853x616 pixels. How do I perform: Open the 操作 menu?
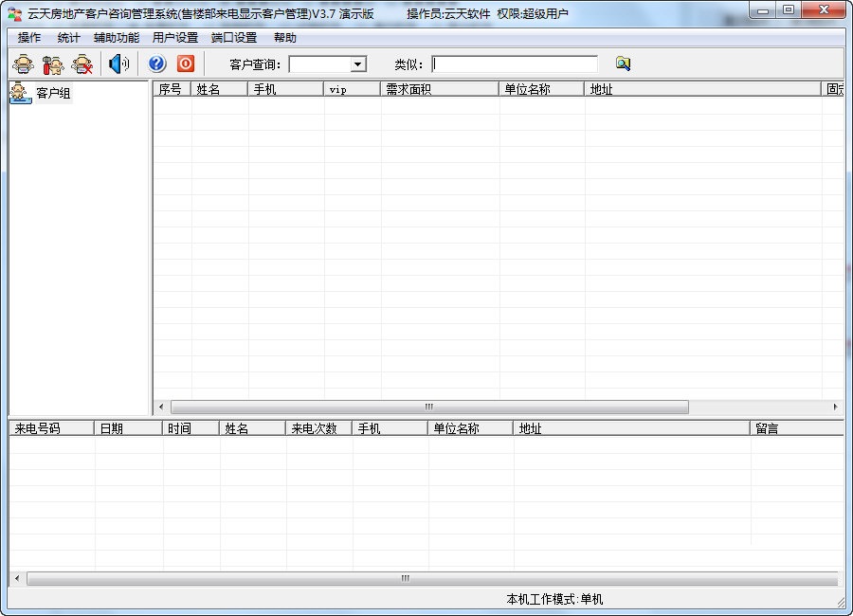29,38
